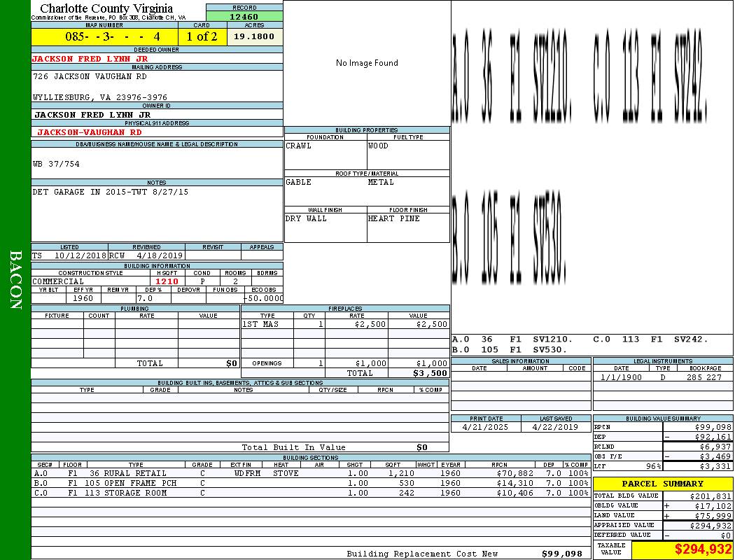The height and width of the screenshot is (560, 735).
Task: Click deeded owner JACKSON FRED LYNN JR in red
Action: coord(90,59)
